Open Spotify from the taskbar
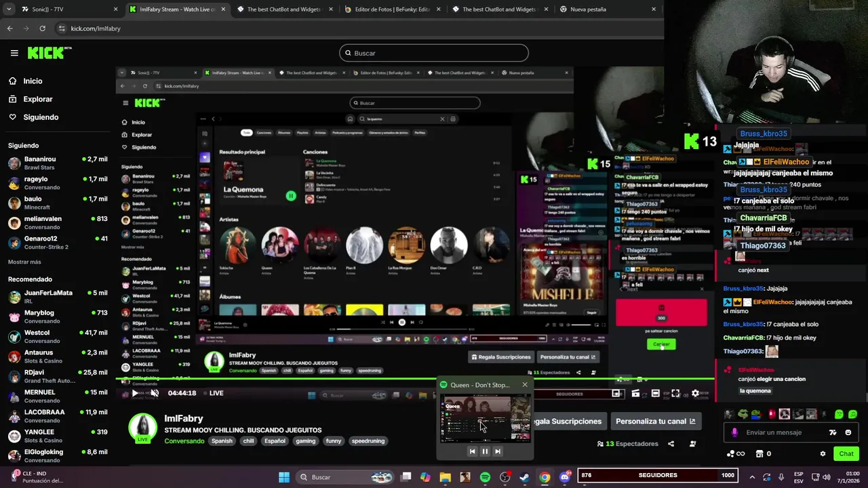868x488 pixels. [x=485, y=477]
